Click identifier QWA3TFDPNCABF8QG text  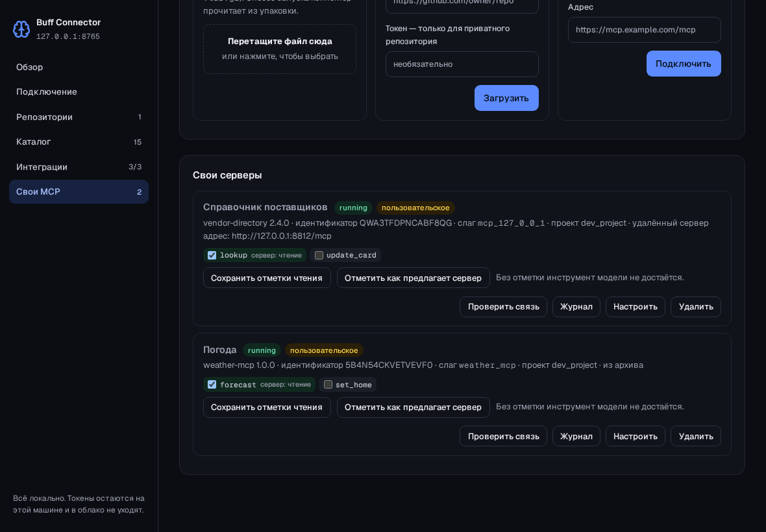[x=406, y=223]
